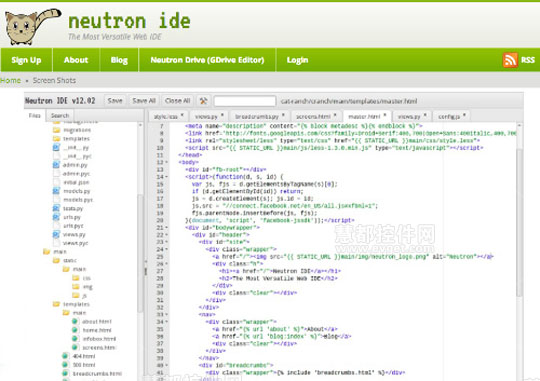Click the 500.html file icon

(x=65, y=364)
